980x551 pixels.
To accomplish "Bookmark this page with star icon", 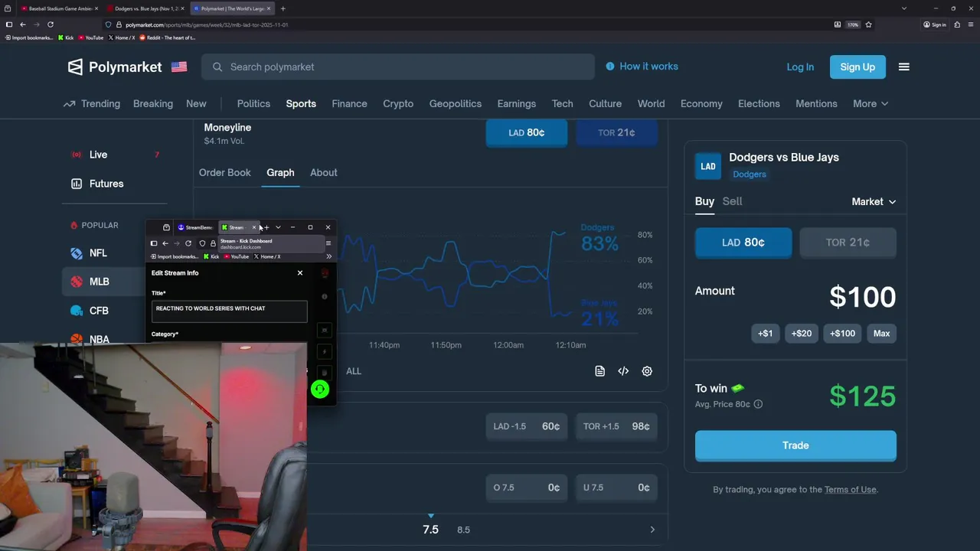I will pyautogui.click(x=867, y=24).
